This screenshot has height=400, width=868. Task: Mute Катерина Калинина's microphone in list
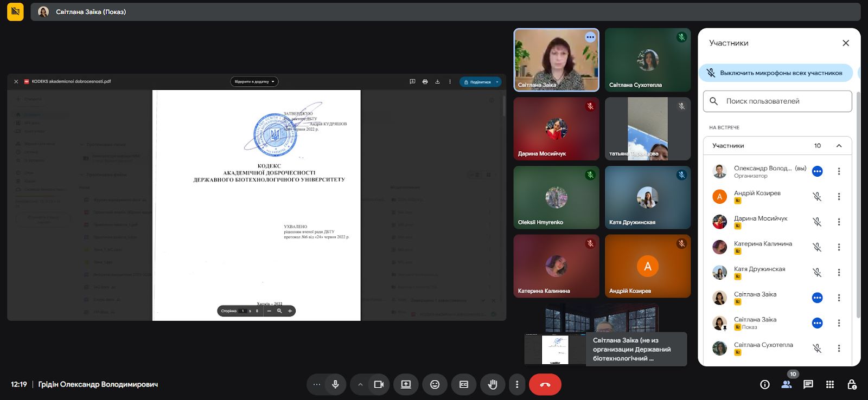[x=817, y=247]
